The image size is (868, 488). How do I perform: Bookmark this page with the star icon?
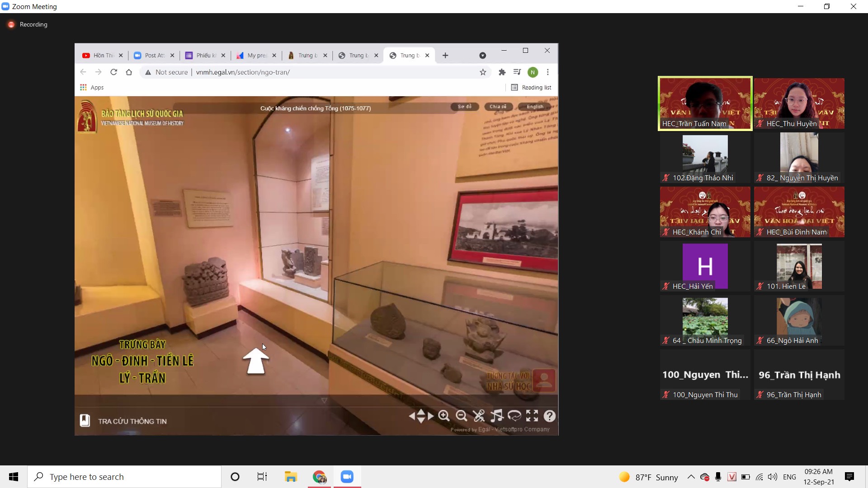pyautogui.click(x=483, y=72)
